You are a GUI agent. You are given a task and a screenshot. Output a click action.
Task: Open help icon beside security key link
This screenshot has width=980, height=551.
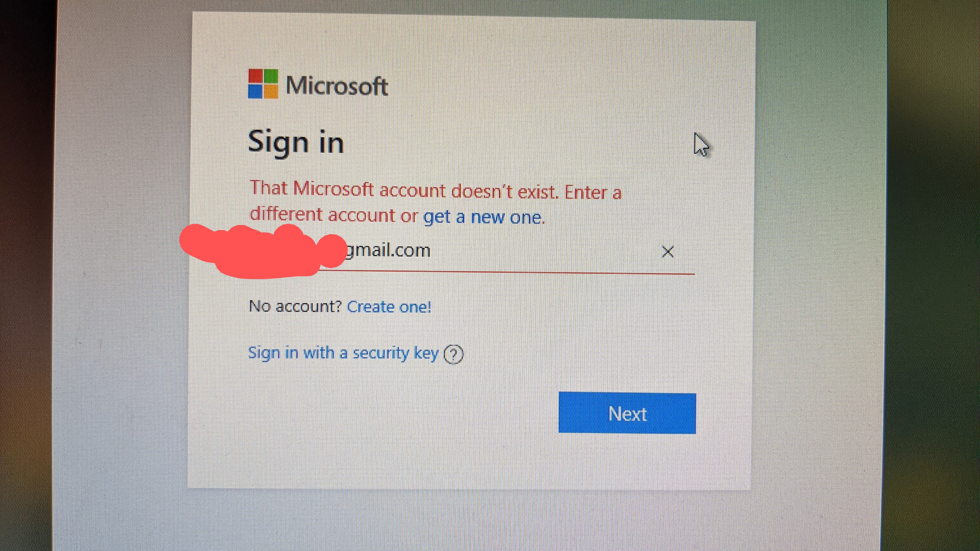tap(454, 354)
